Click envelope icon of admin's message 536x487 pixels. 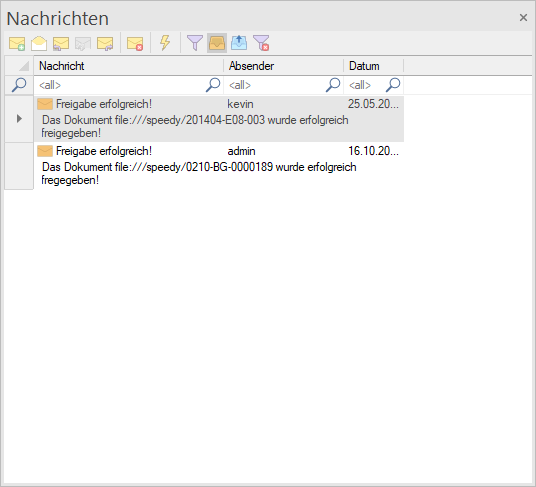click(45, 151)
